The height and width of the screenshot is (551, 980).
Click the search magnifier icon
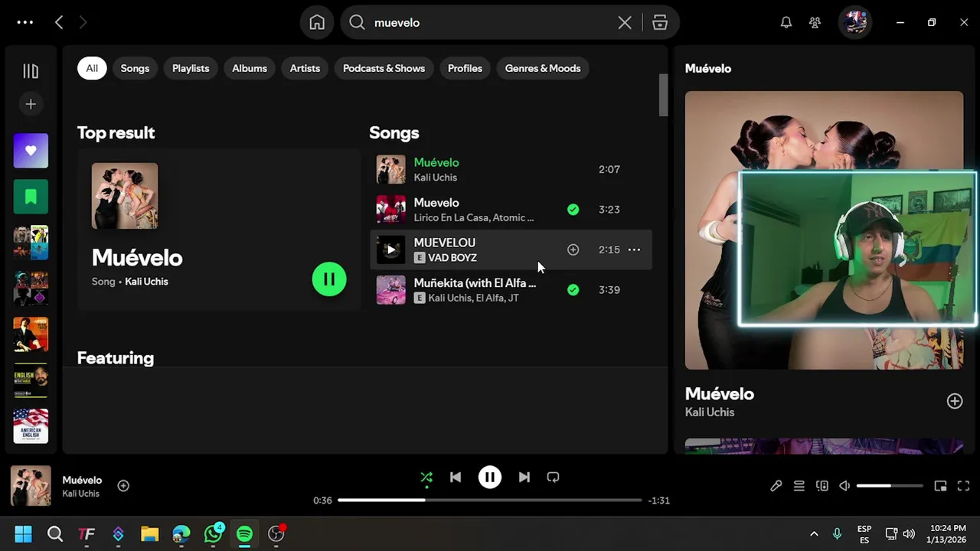[x=357, y=22]
